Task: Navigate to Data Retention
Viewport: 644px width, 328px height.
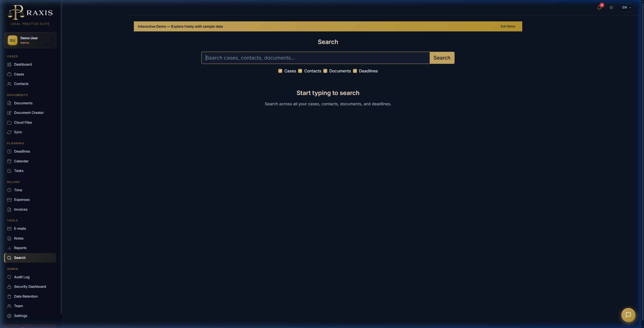Action: click(x=30, y=297)
